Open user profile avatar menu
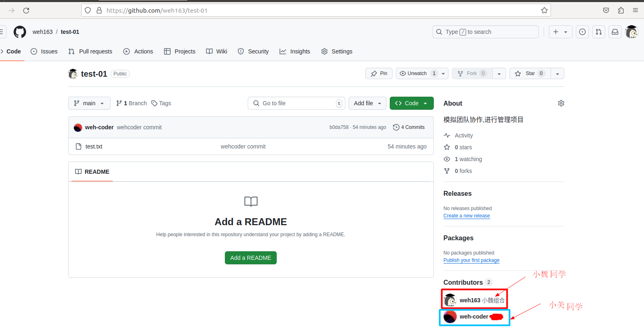The height and width of the screenshot is (330, 644). pyautogui.click(x=632, y=32)
